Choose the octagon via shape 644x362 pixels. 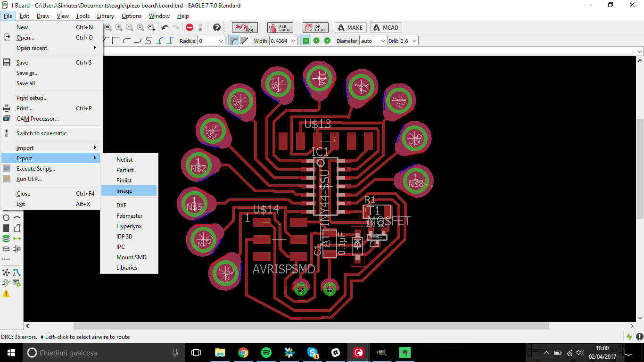tap(327, 41)
